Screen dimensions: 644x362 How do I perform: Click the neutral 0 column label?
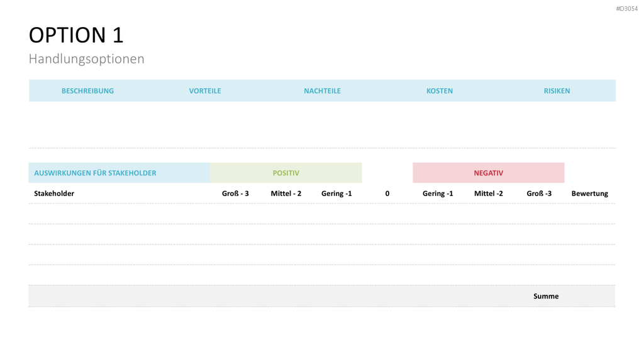[387, 194]
